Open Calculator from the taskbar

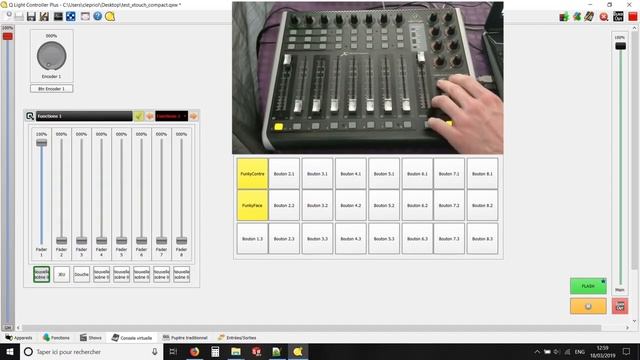tap(215, 351)
